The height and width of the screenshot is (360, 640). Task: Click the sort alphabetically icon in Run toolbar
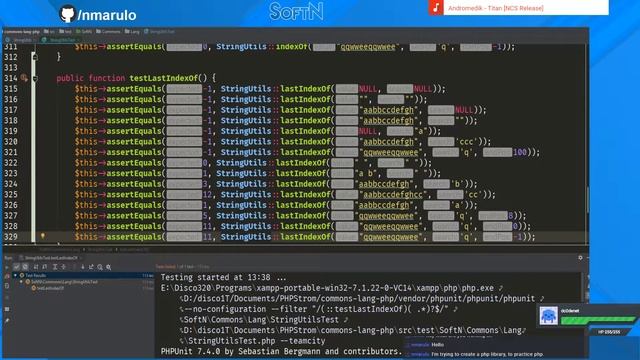tap(36, 267)
